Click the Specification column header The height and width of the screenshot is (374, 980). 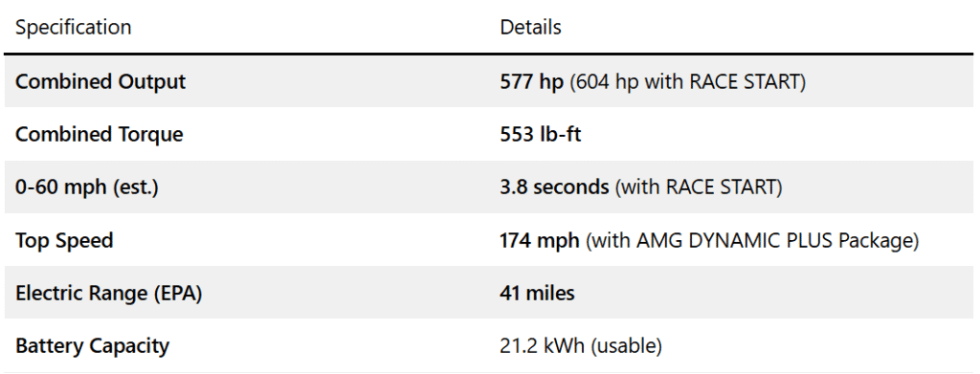click(73, 28)
